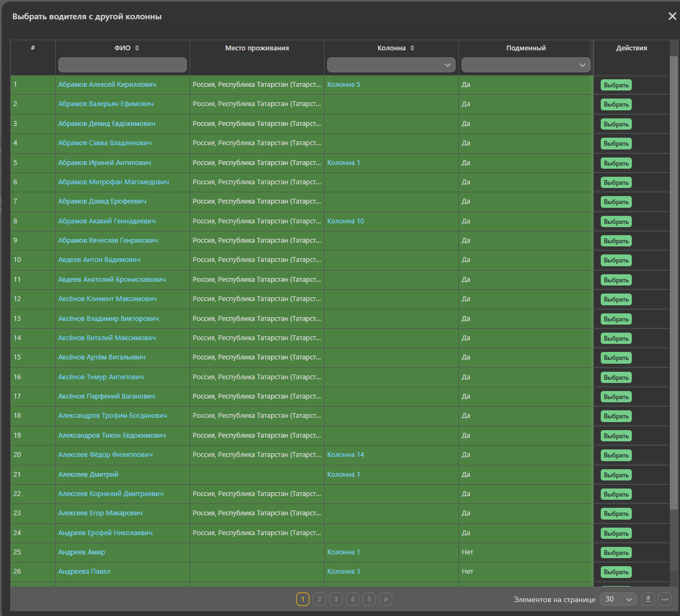The width and height of the screenshot is (680, 616).
Task: Click Выбрать for Андреев Амир
Action: click(616, 553)
